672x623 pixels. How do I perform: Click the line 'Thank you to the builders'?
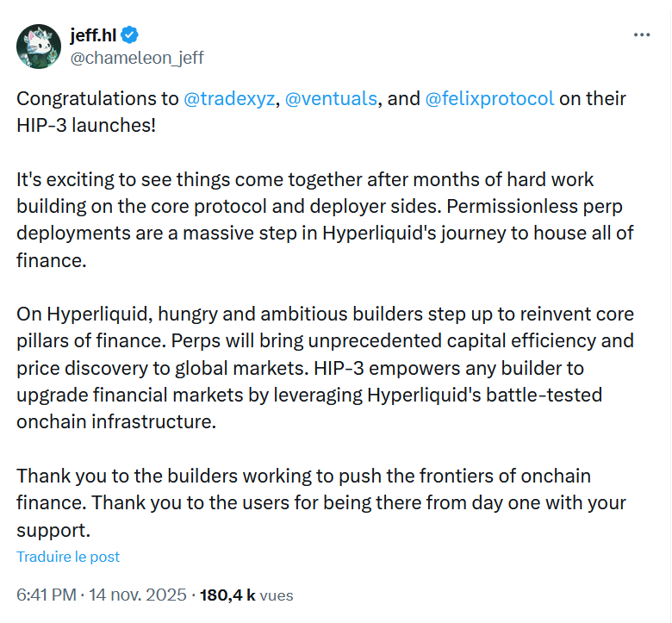[303, 476]
